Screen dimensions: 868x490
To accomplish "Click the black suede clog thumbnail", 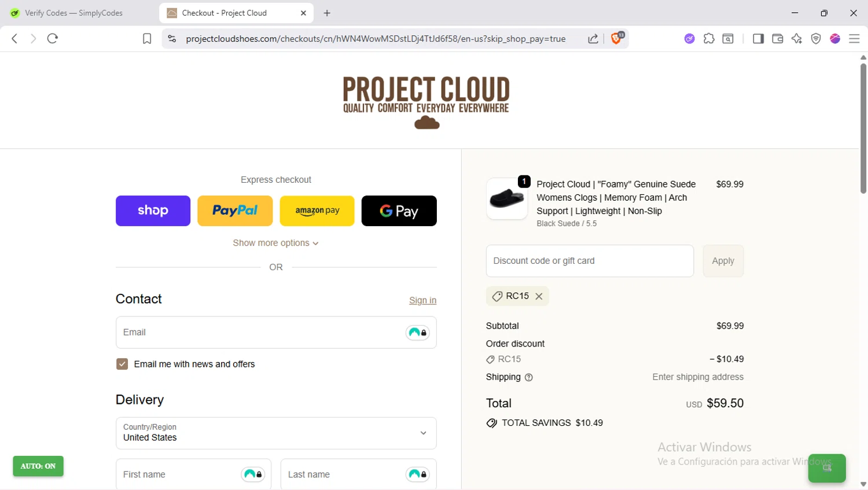I will [507, 198].
